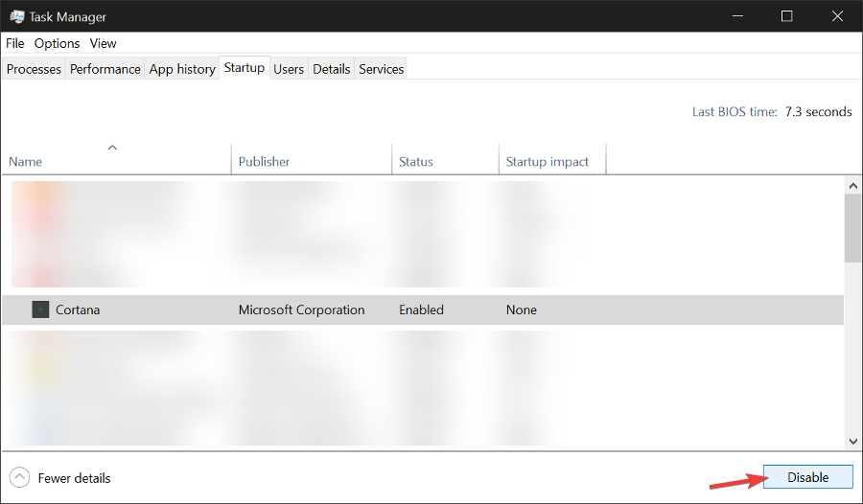Click the None startup impact cell

pyautogui.click(x=522, y=309)
